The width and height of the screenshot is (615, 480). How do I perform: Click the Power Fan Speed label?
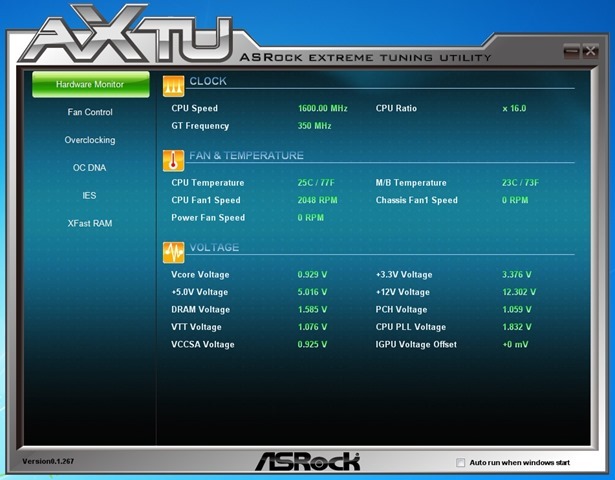(x=208, y=218)
